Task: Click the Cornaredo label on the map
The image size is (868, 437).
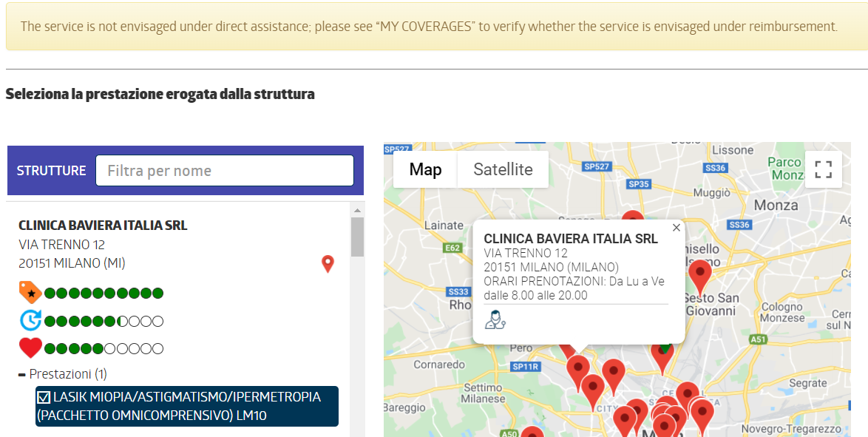Action: tap(439, 365)
